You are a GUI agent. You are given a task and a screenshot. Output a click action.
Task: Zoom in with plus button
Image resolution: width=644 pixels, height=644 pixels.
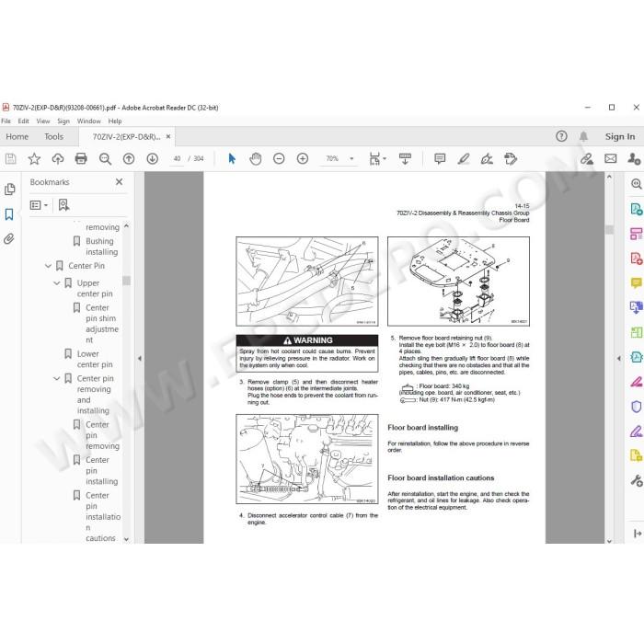pyautogui.click(x=303, y=158)
